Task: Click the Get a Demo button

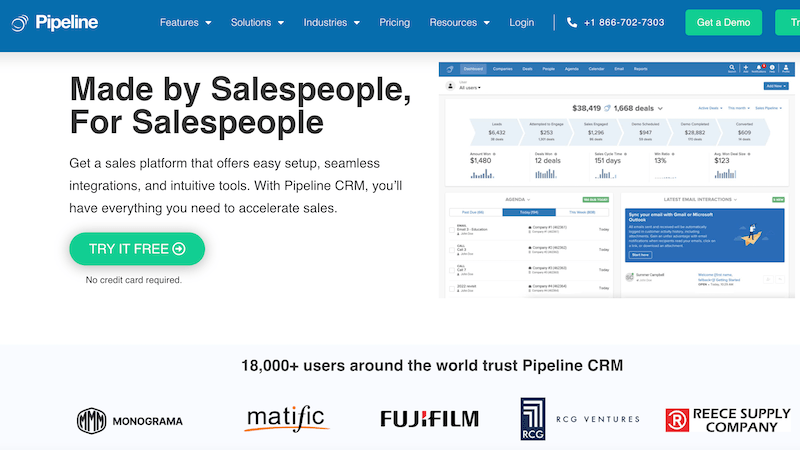Action: (x=723, y=22)
